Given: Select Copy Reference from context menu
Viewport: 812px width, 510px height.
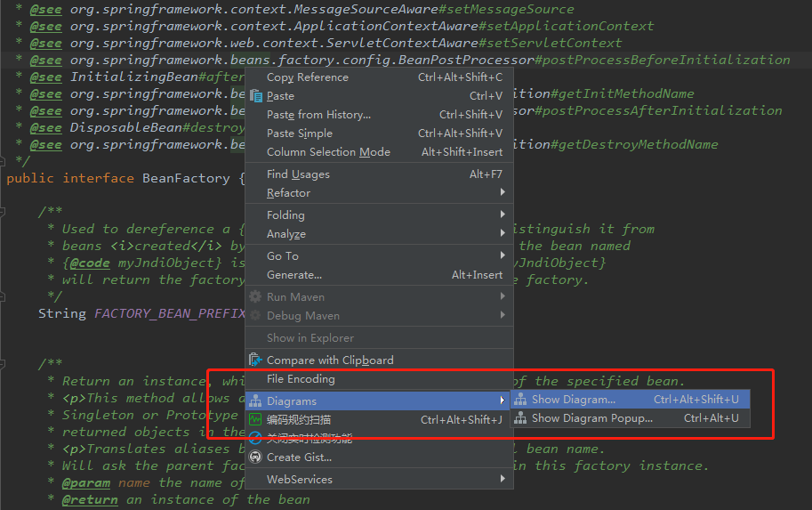Looking at the screenshot, I should pyautogui.click(x=308, y=77).
